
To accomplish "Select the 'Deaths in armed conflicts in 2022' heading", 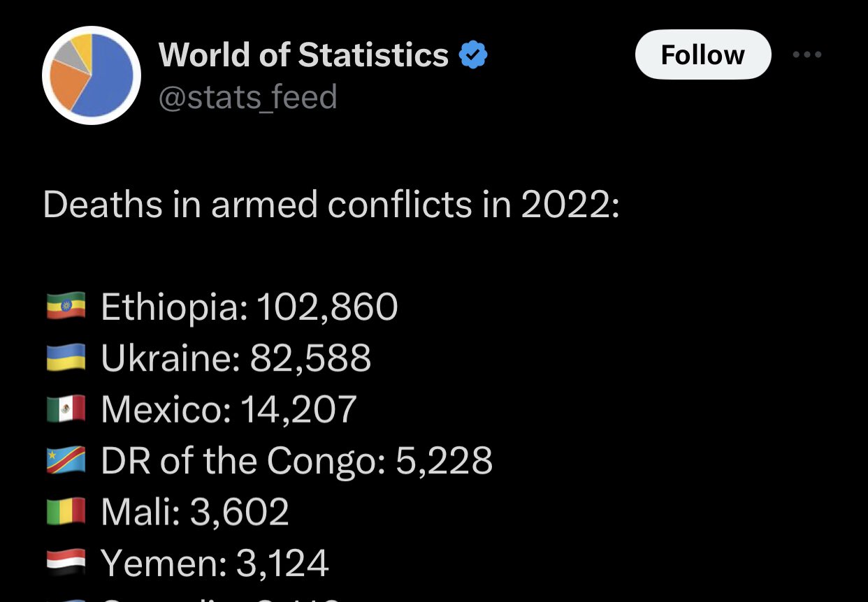I will tap(331, 205).
